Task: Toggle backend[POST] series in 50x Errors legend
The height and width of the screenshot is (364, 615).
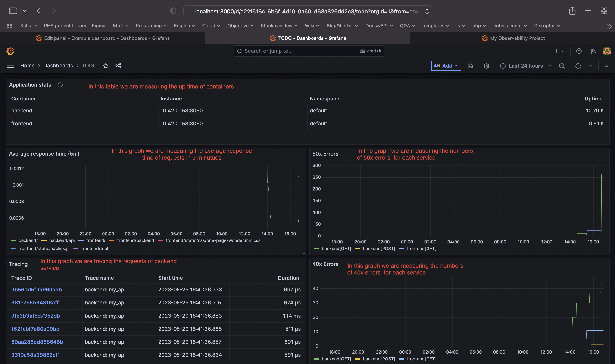Action: click(x=378, y=249)
